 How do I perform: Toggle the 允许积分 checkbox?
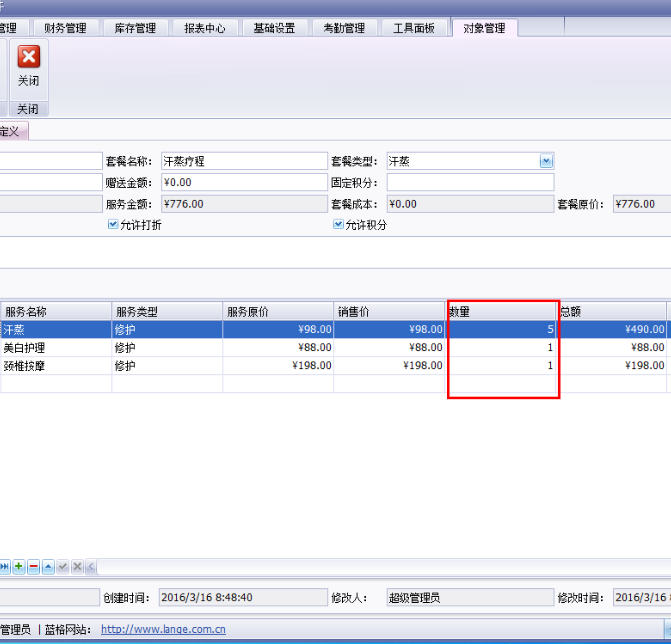click(338, 224)
